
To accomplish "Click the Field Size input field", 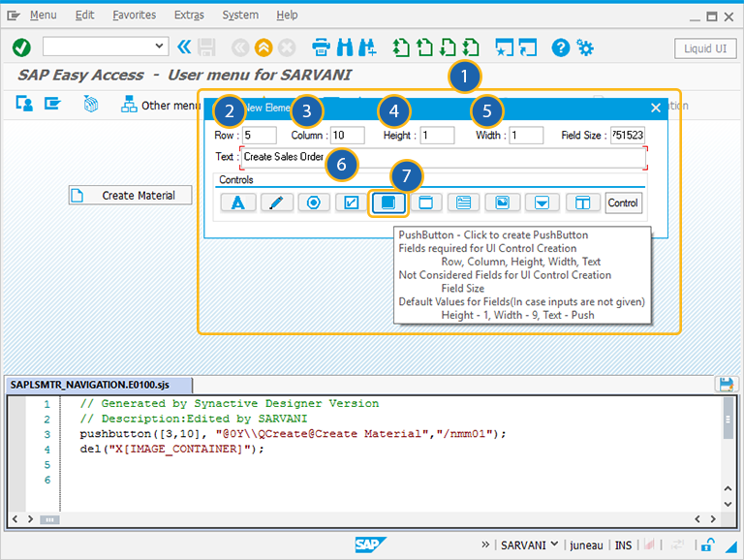I will [628, 136].
